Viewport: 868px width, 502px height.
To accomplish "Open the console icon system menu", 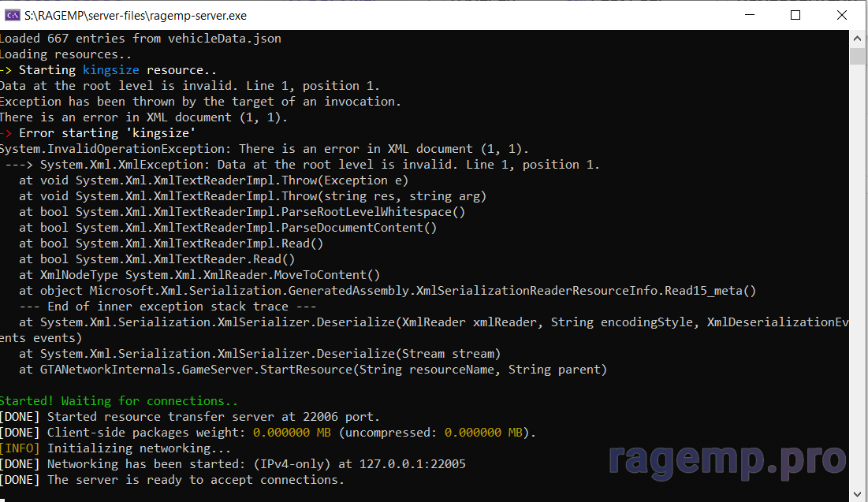I will point(12,16).
